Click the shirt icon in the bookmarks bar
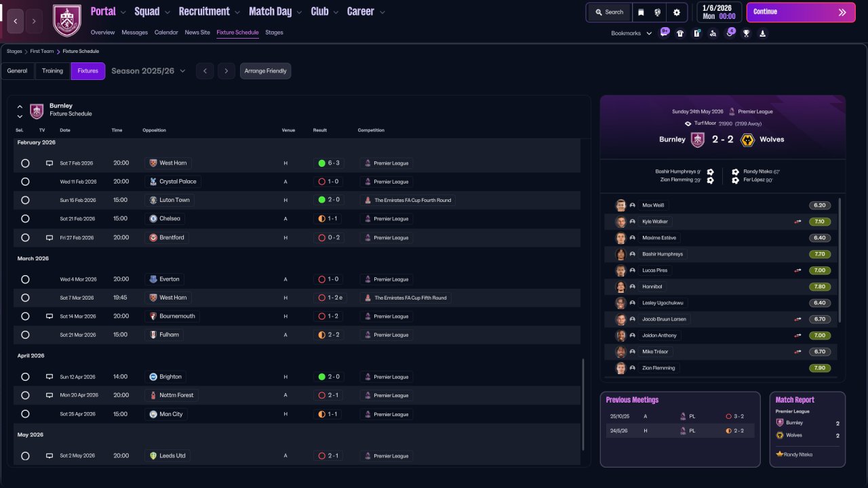The image size is (868, 488). point(680,33)
